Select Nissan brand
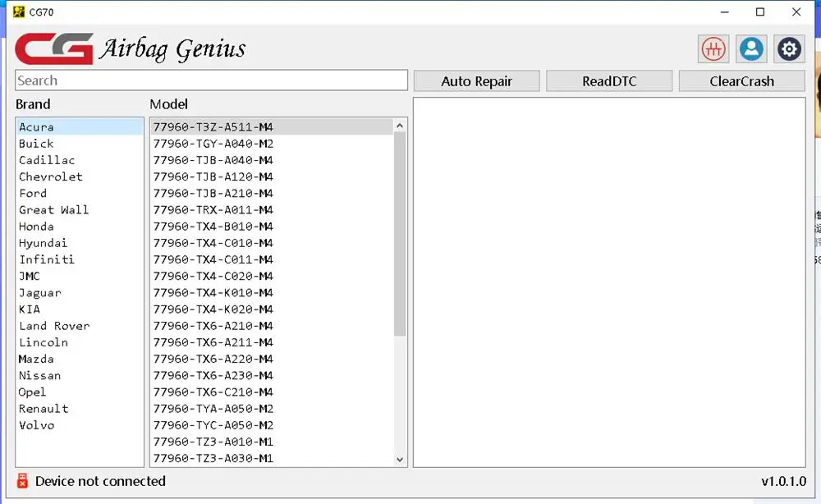The height and width of the screenshot is (504, 821). tap(79, 375)
